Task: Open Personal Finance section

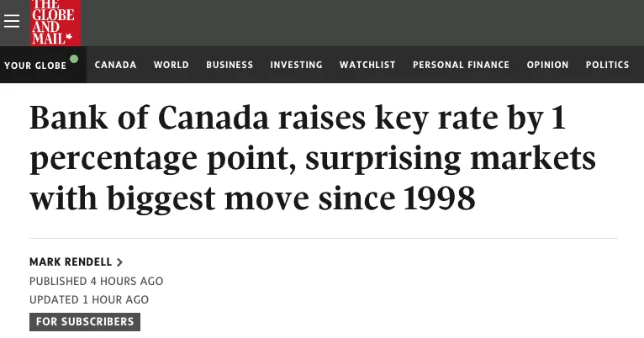Action: [461, 65]
